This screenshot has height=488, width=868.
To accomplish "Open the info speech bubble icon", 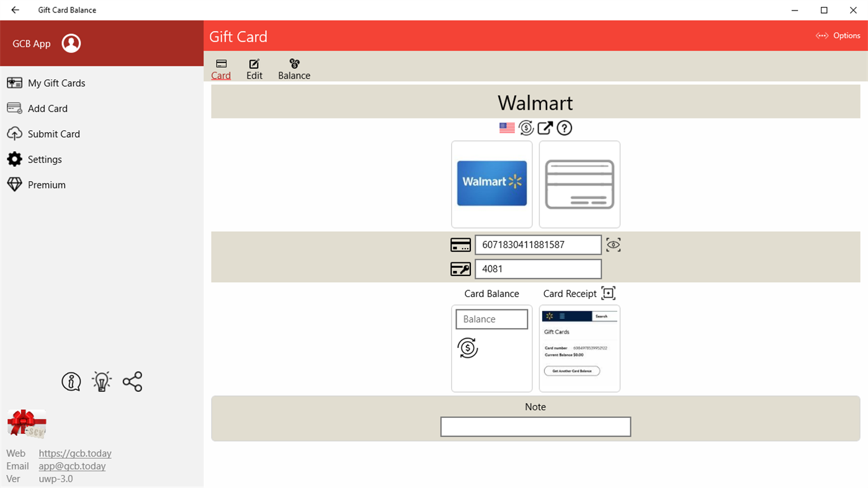I will 71,381.
